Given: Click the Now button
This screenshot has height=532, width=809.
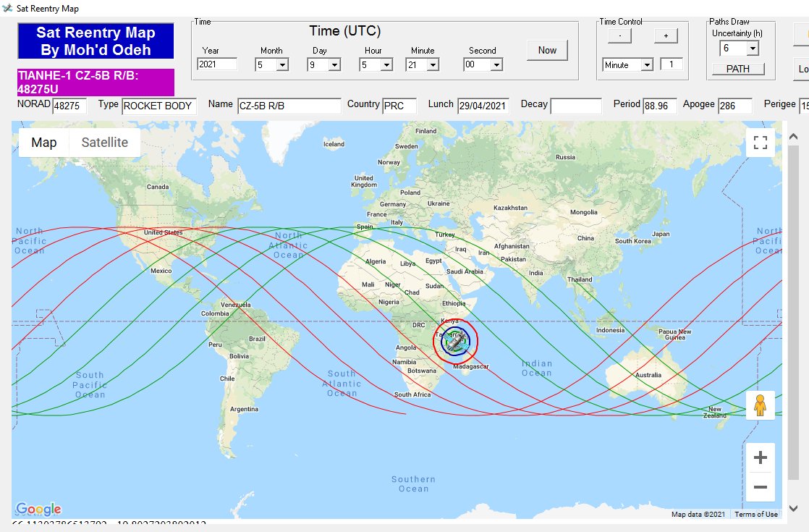Looking at the screenshot, I should coord(548,50).
